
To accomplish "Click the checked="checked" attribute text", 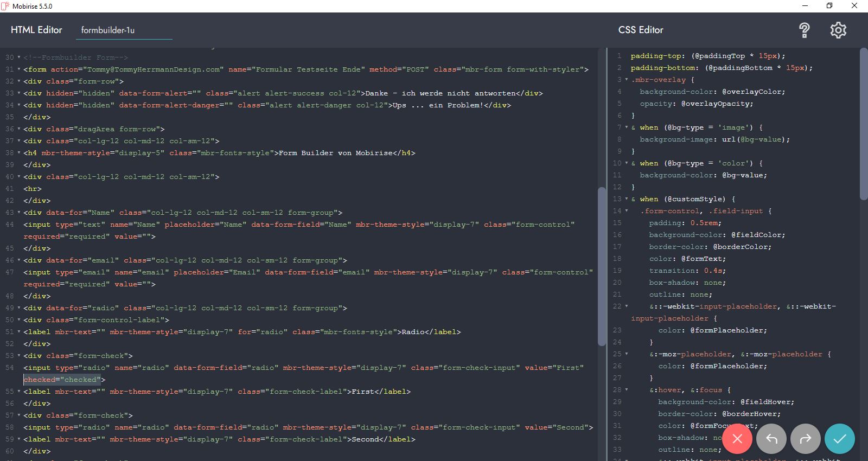I will coord(62,380).
